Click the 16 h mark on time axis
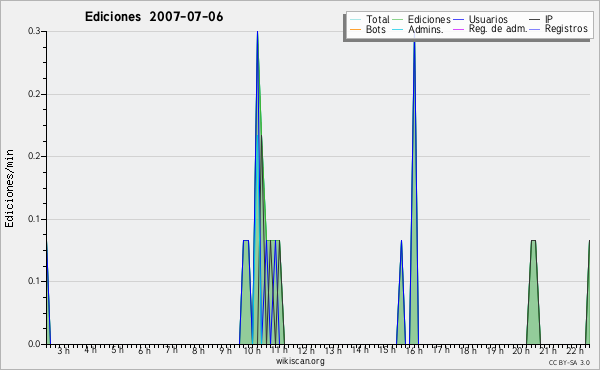Viewport: 600px width, 370px height. pyautogui.click(x=414, y=350)
